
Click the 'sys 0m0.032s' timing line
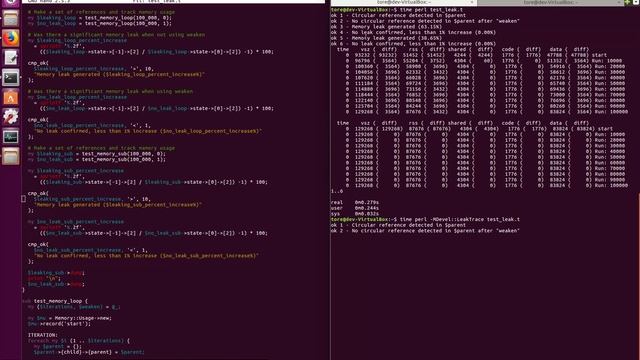coord(355,213)
